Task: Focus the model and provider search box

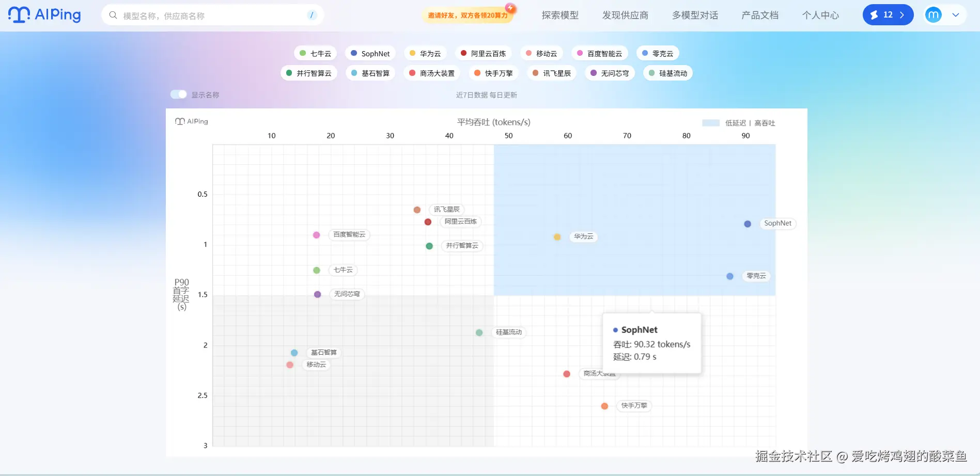Action: tap(212, 15)
